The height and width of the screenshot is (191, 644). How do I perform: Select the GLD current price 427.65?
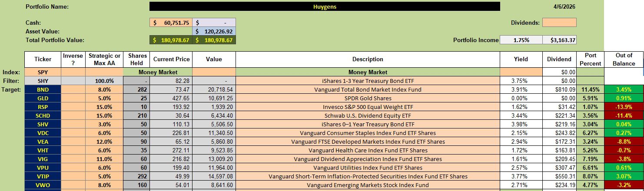click(x=170, y=98)
